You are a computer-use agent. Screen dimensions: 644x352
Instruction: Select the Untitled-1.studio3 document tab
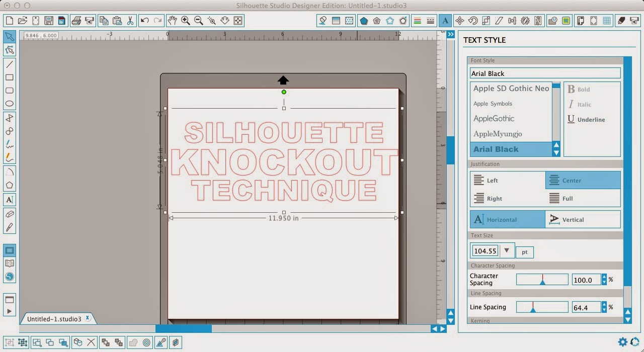tap(54, 318)
